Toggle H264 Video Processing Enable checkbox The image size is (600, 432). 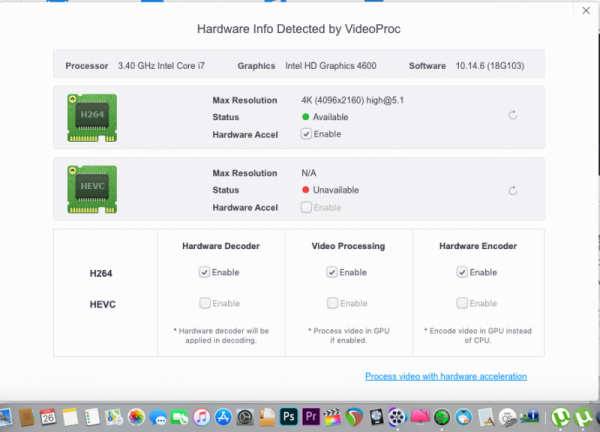pos(332,272)
